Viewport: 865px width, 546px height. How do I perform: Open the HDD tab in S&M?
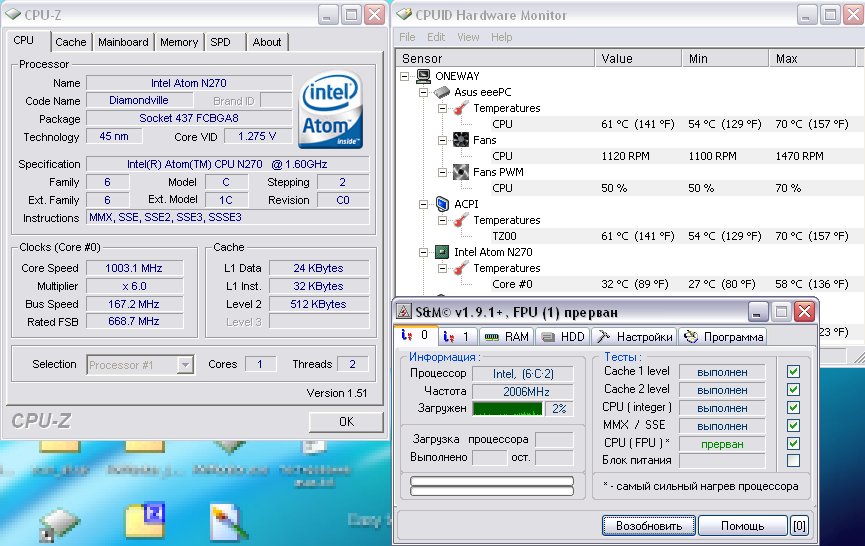[x=563, y=336]
